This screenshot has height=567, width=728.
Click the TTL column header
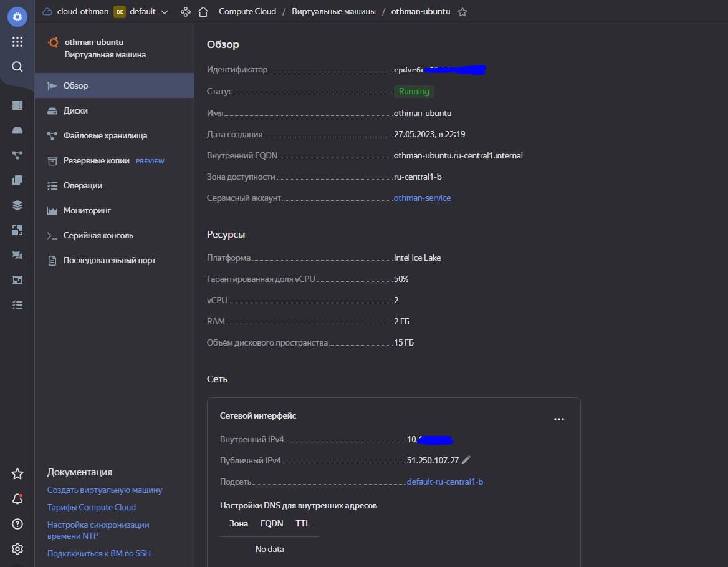click(303, 524)
